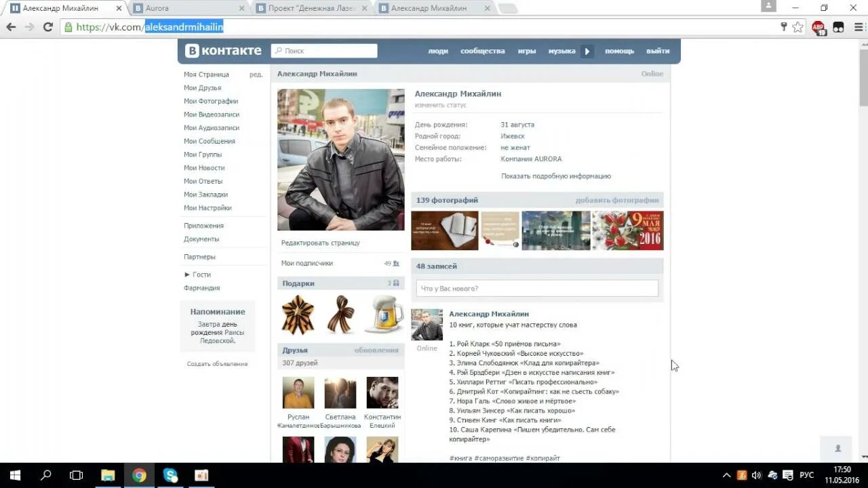Open the gifts count icon beside Подарки
The image size is (868, 488).
click(396, 283)
